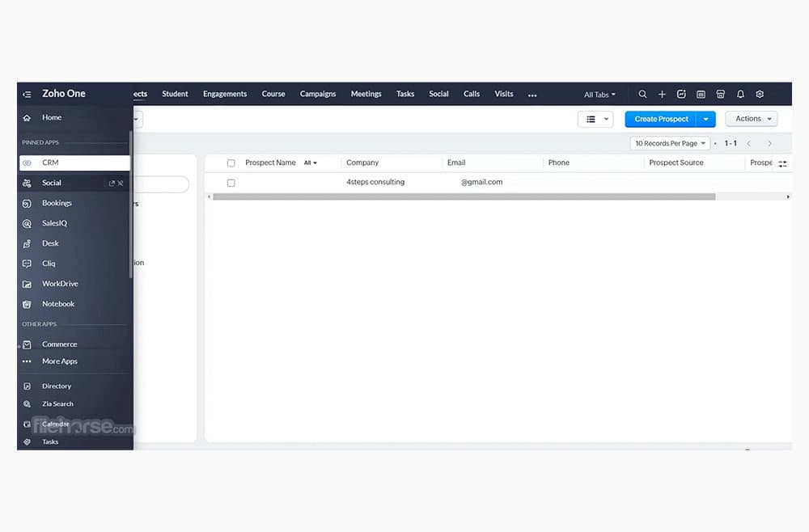Open Tasks at the sidebar bottom
The height and width of the screenshot is (532, 809).
pos(50,441)
